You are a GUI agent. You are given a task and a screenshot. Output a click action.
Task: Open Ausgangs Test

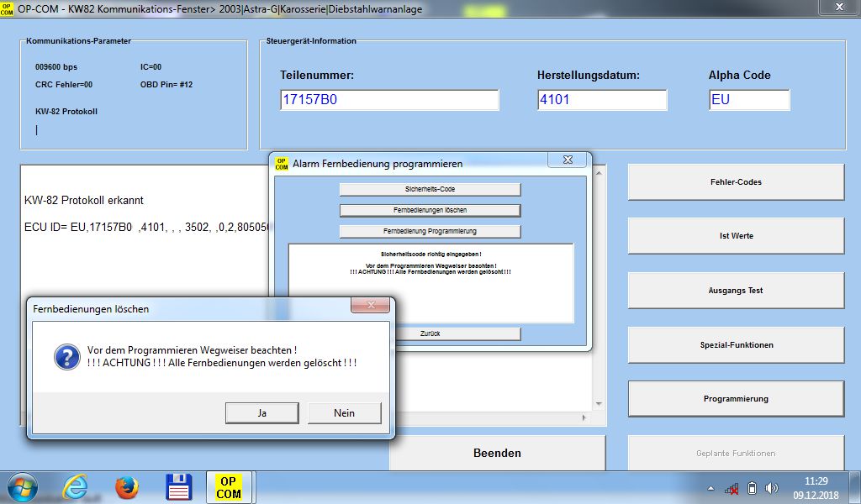click(x=736, y=290)
